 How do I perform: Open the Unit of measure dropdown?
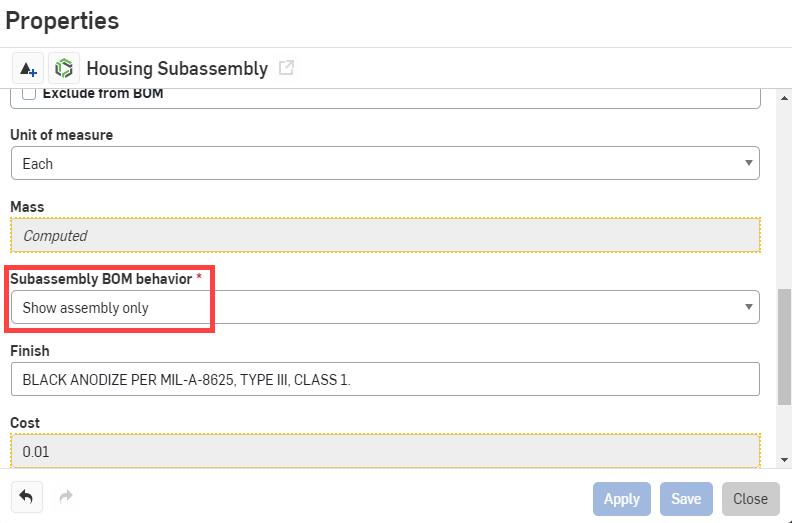click(384, 163)
